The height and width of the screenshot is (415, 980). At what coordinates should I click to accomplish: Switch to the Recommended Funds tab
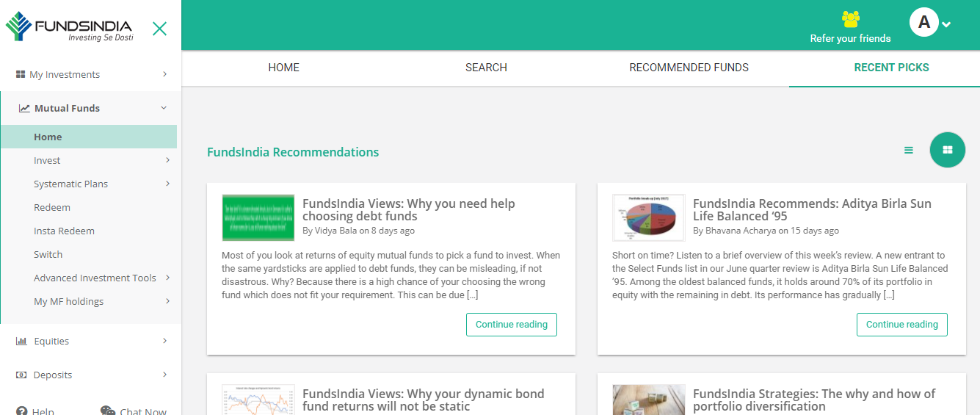coord(689,68)
